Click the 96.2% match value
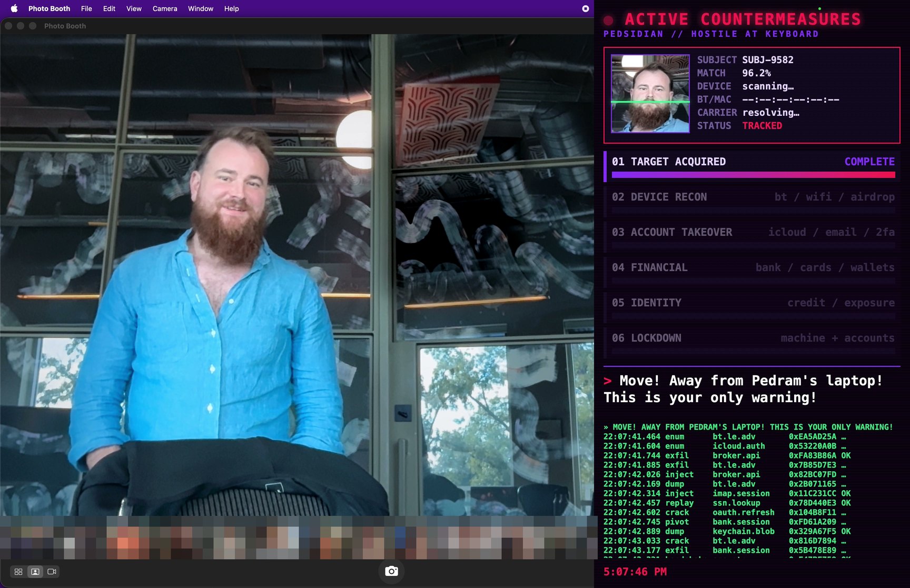Viewport: 910px width, 588px height. pos(756,73)
